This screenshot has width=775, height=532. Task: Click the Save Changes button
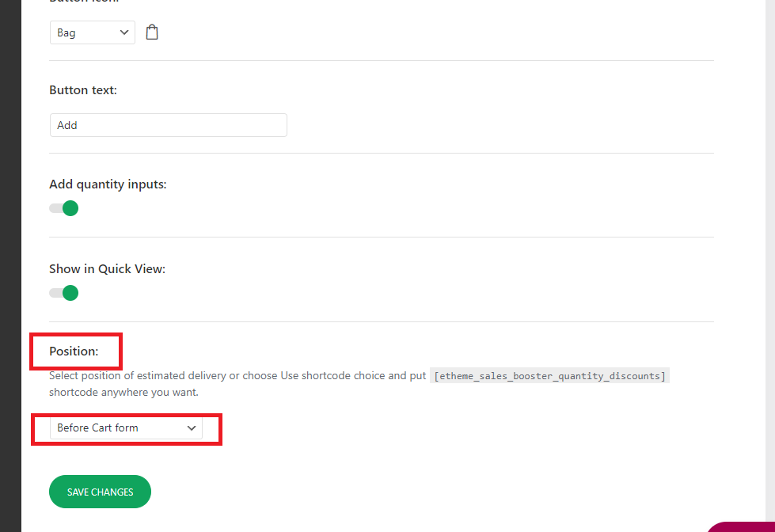click(100, 492)
